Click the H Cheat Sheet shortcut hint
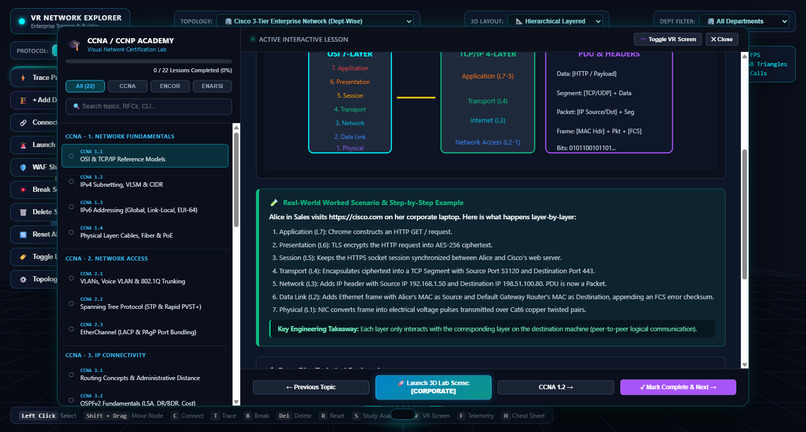The width and height of the screenshot is (806, 432). click(x=524, y=416)
